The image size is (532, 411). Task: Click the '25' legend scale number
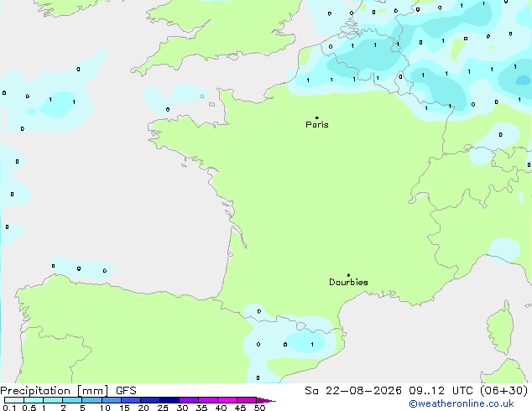tap(163, 408)
